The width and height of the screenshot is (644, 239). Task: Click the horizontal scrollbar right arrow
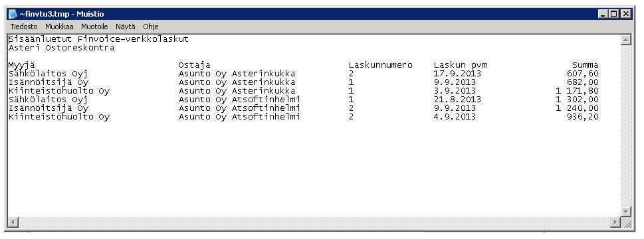615,222
